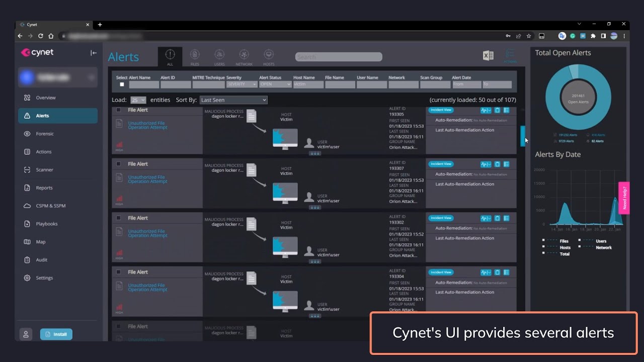This screenshot has height=362, width=644.
Task: Bookmark this page with the star icon
Action: pos(528,36)
